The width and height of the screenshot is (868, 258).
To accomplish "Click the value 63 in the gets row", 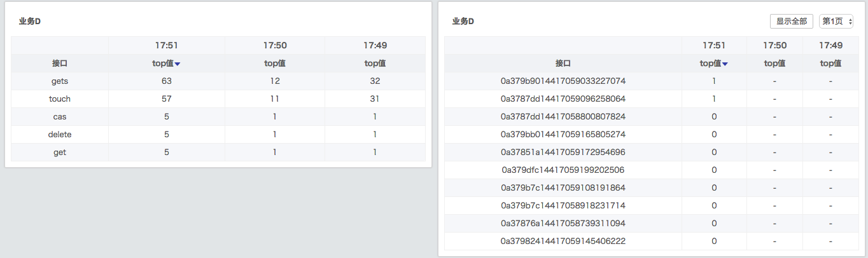I will 167,81.
